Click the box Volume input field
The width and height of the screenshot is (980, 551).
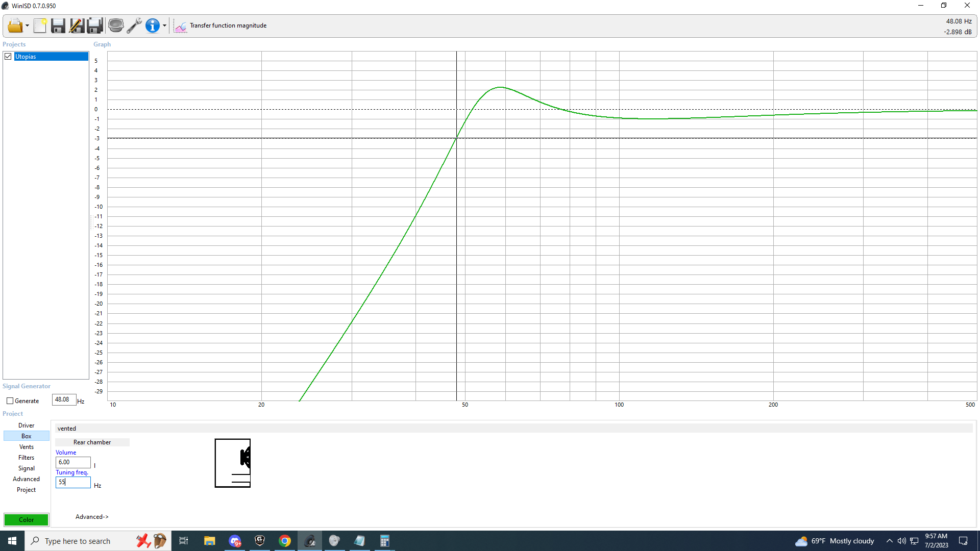[73, 462]
